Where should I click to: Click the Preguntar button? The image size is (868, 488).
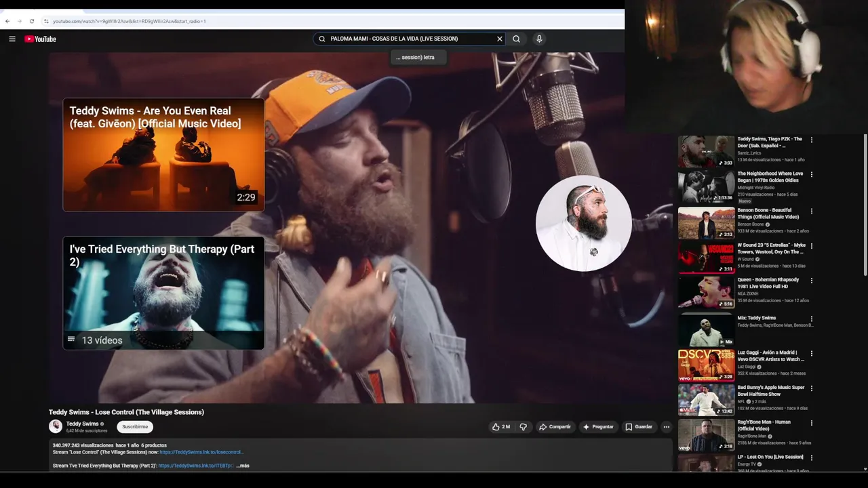tap(597, 427)
